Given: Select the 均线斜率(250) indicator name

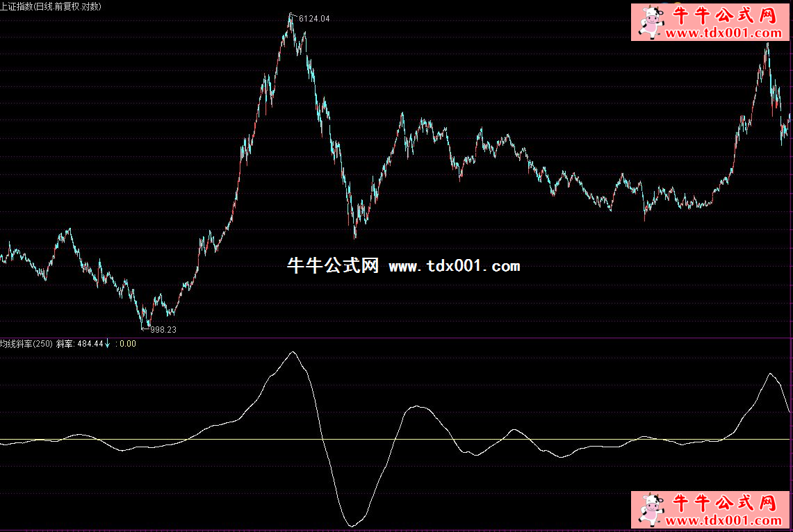Looking at the screenshot, I should [x=26, y=343].
